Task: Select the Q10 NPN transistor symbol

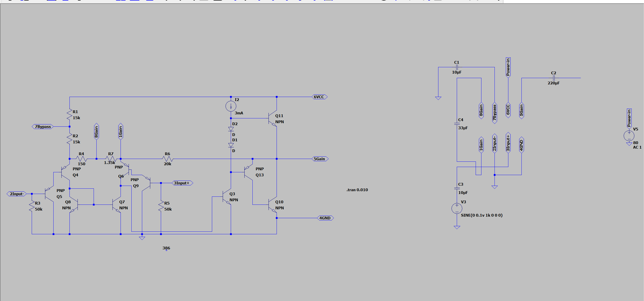Action: point(273,205)
